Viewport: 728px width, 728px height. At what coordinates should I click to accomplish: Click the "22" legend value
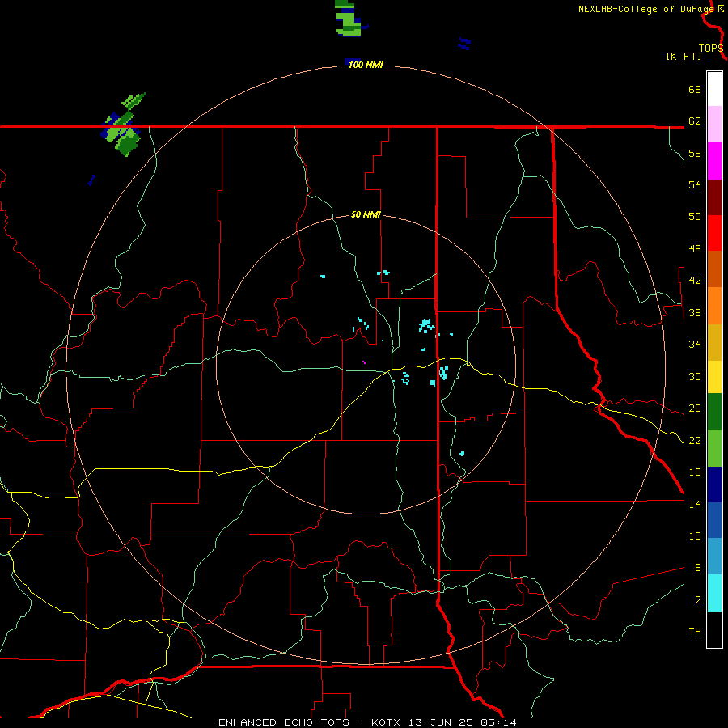[695, 440]
